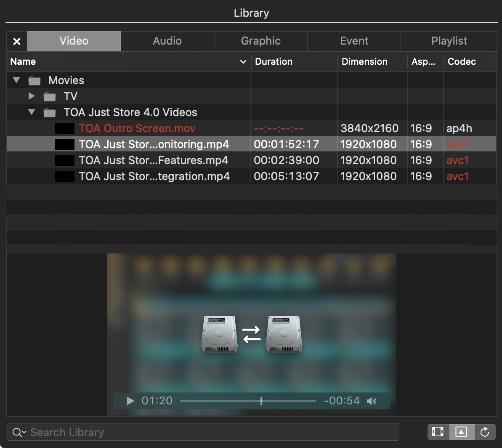Select the TOA Just Stor...onitoring.mp4 file
Image resolution: width=502 pixels, height=448 pixels.
coord(154,144)
